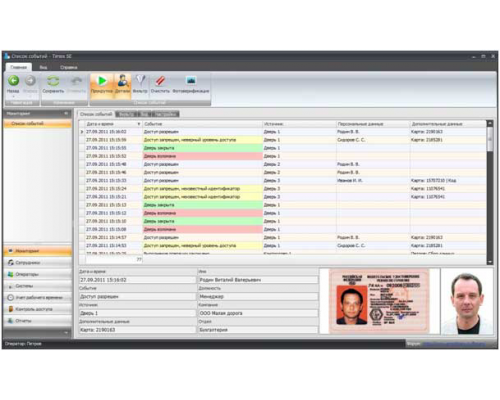Click the Отдел field showing Бухгалтерия
Viewport: 500px width, 400px height.
click(x=258, y=330)
